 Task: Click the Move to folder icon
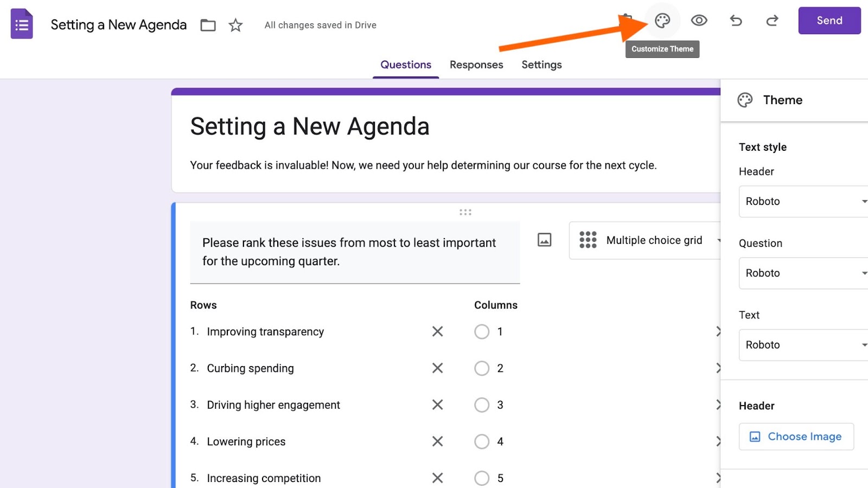(208, 25)
